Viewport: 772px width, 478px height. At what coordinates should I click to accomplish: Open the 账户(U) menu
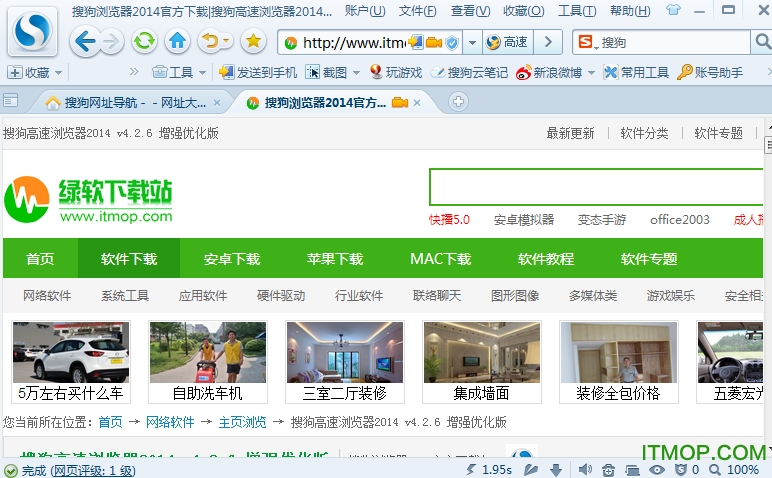click(x=365, y=10)
